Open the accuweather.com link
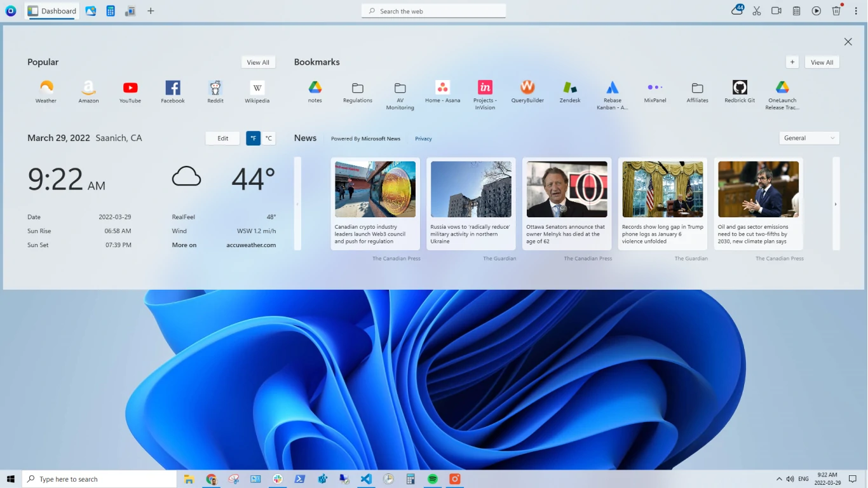The width and height of the screenshot is (868, 488). [x=251, y=245]
